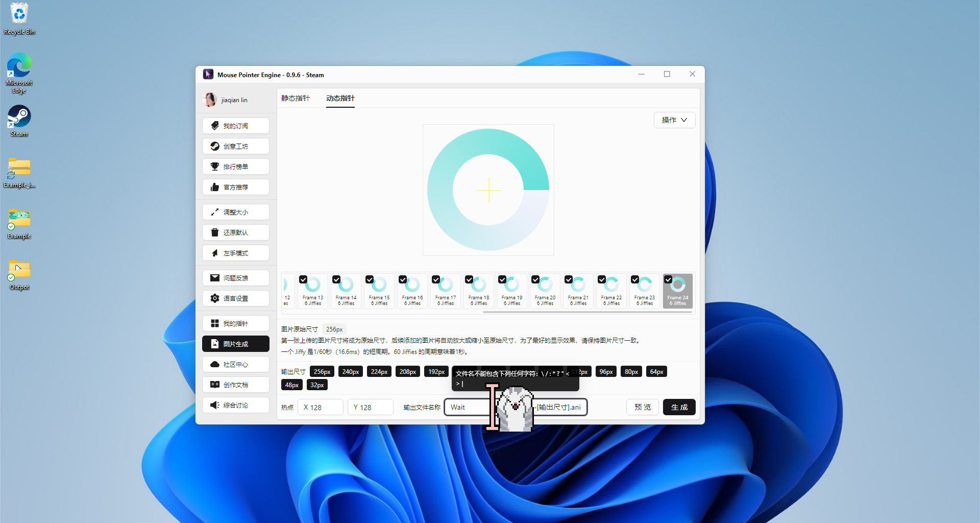The width and height of the screenshot is (980, 523).
Task: Enable 左手模式 left-hand mode
Action: pyautogui.click(x=235, y=253)
